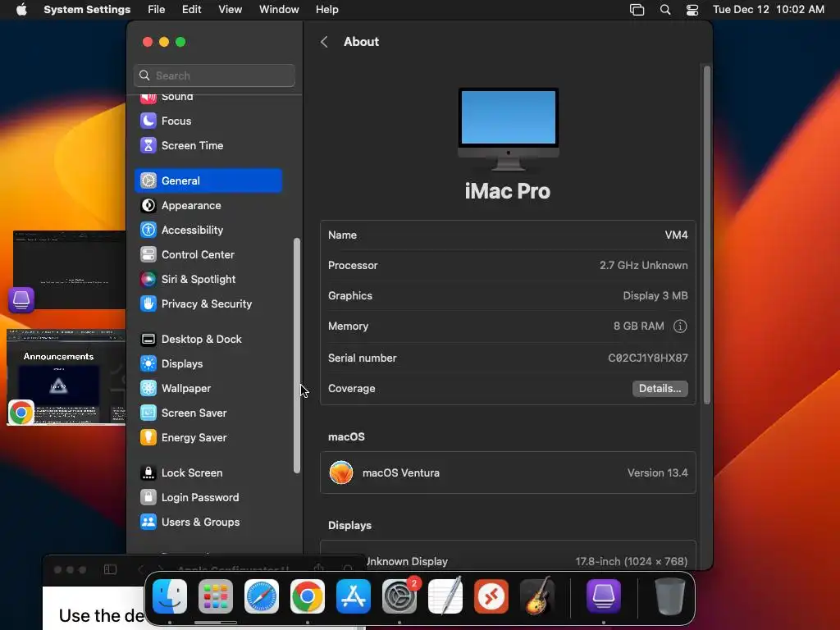Screen dimensions: 840x630
Task: Open Displays settings
Action: click(x=208, y=364)
